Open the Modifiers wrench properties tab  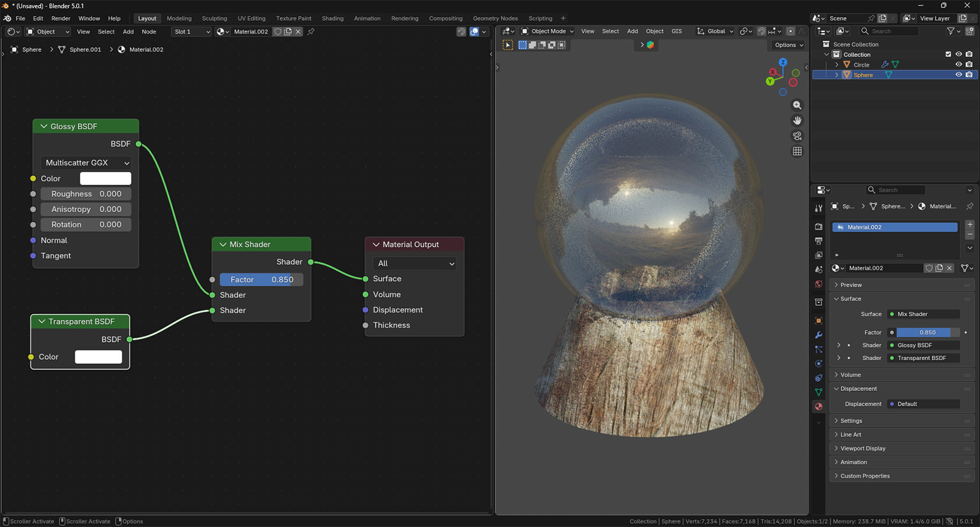(x=818, y=335)
